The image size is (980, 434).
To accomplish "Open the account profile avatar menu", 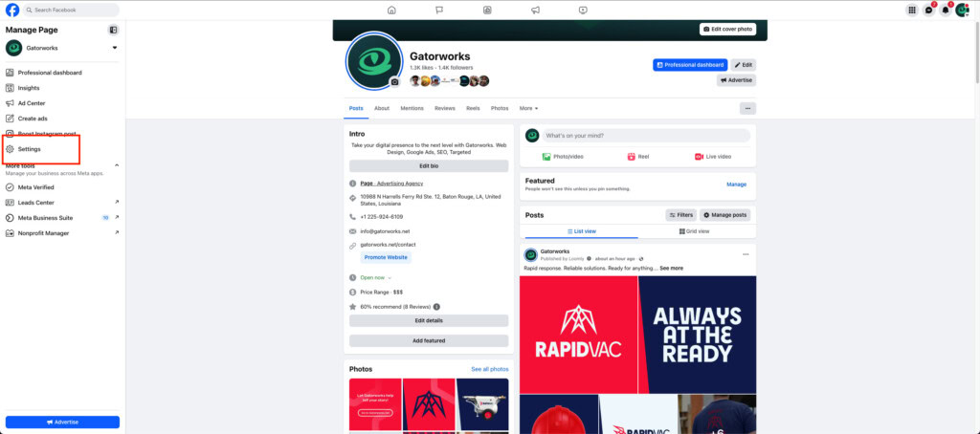I will coord(962,10).
